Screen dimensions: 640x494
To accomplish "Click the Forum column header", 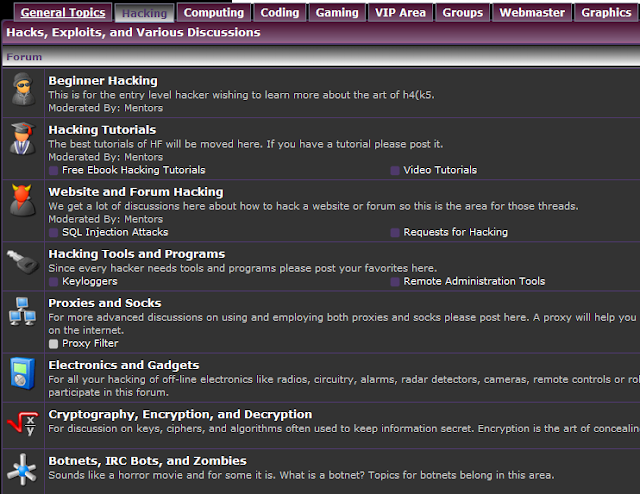I will [24, 57].
